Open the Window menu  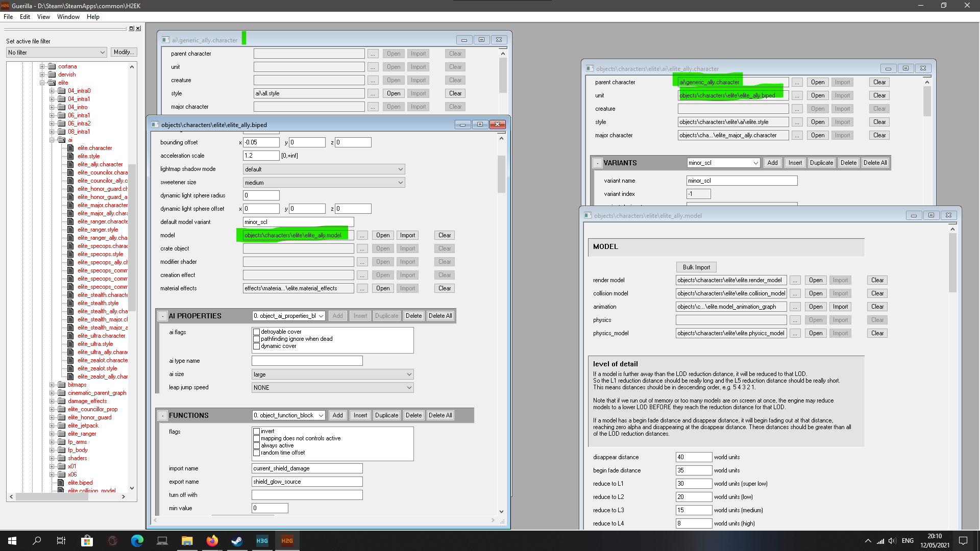click(x=68, y=17)
